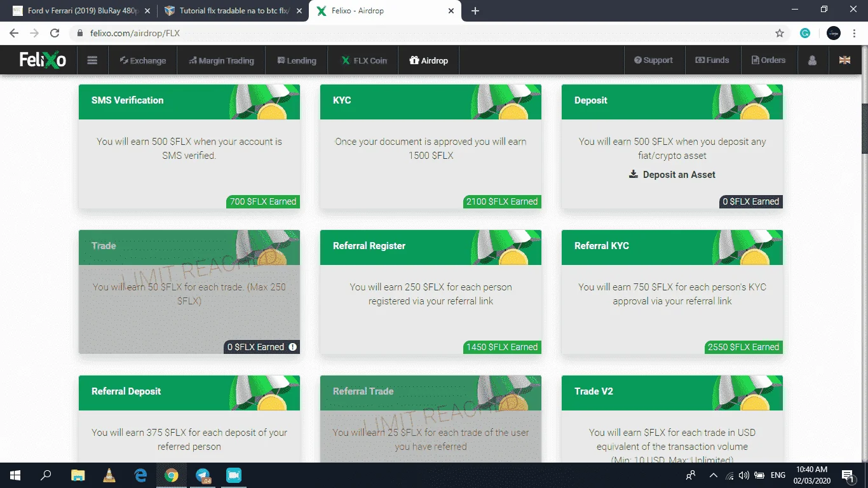Open the People icon in the tray
The height and width of the screenshot is (488, 868).
click(x=691, y=475)
